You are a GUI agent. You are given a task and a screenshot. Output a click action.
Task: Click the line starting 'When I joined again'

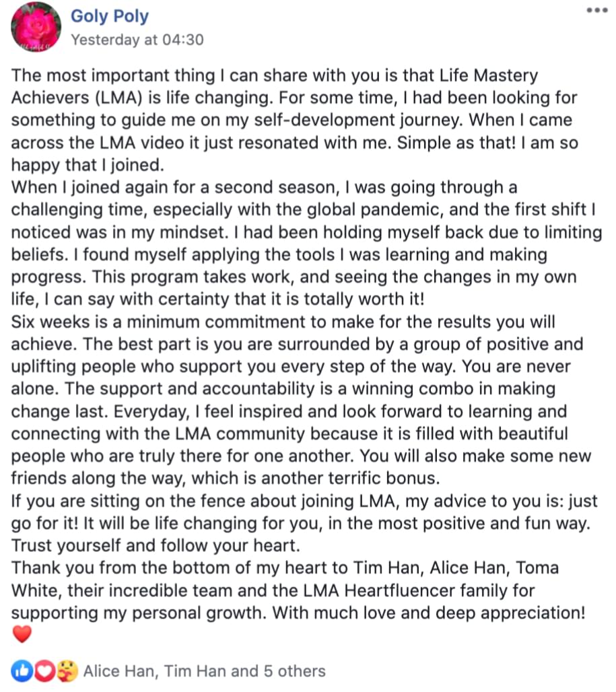pyautogui.click(x=264, y=188)
